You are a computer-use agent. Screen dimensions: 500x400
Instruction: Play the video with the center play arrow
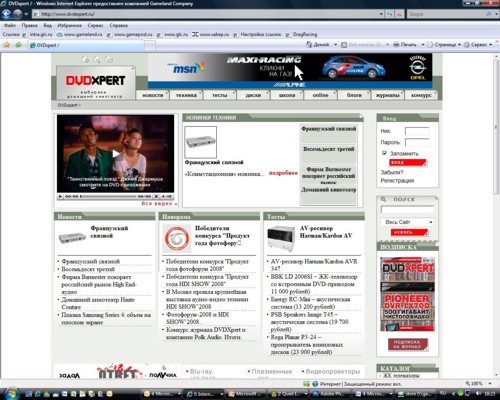click(x=115, y=154)
